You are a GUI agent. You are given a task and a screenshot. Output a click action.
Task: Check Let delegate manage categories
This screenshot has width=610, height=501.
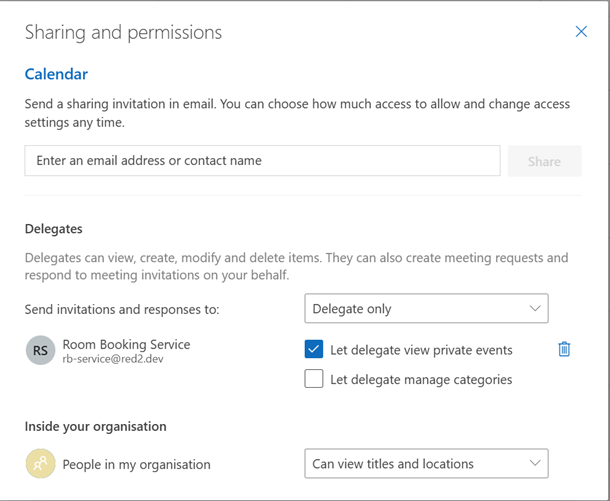click(314, 379)
